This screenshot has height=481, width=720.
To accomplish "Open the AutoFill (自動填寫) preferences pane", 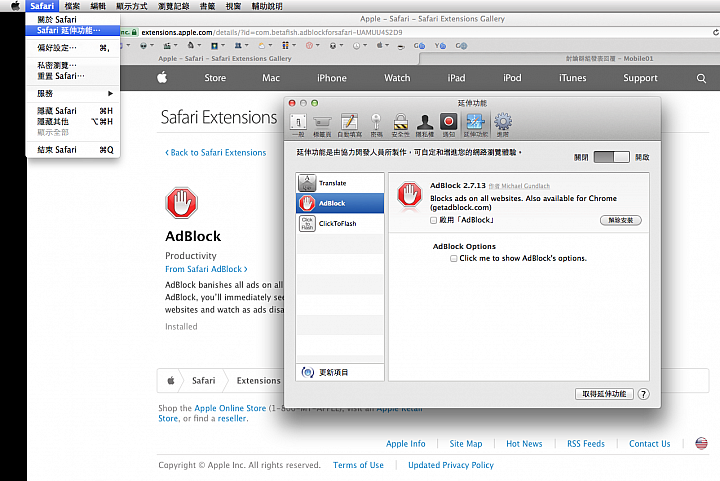I will (x=349, y=125).
